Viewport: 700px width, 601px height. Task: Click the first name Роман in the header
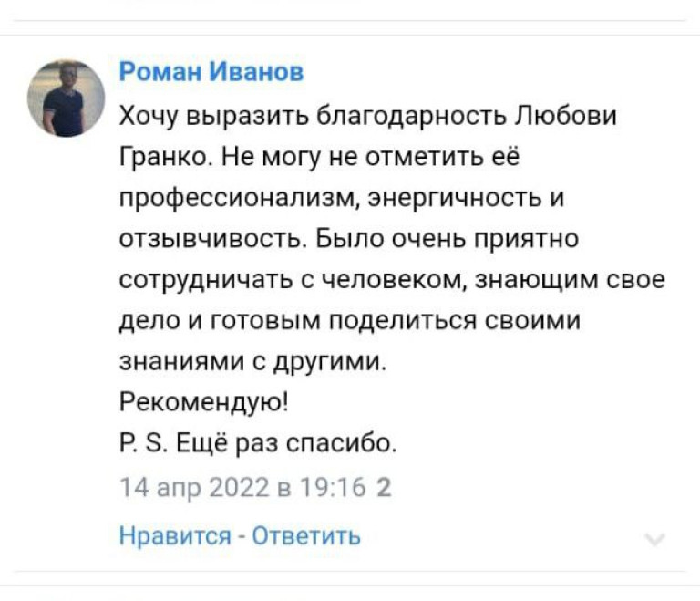click(160, 71)
